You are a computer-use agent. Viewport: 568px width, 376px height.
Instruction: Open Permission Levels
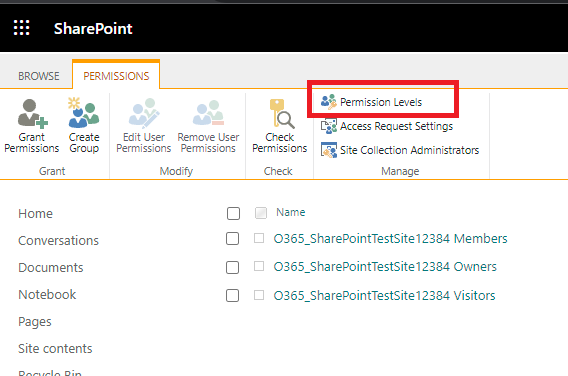click(381, 102)
